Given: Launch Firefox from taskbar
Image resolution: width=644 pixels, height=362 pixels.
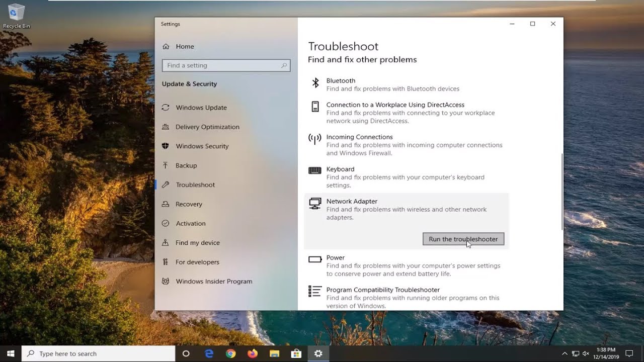Looking at the screenshot, I should click(x=253, y=353).
